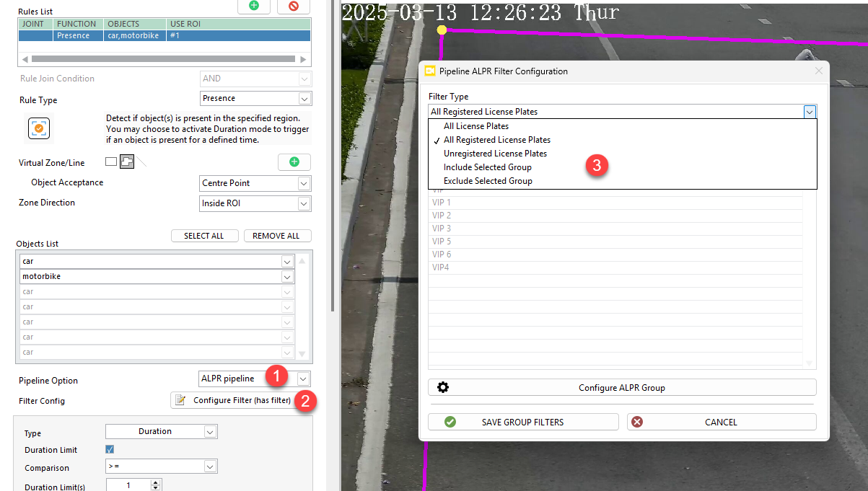
Task: Select the rectangle virtual zone tool
Action: [x=110, y=162]
